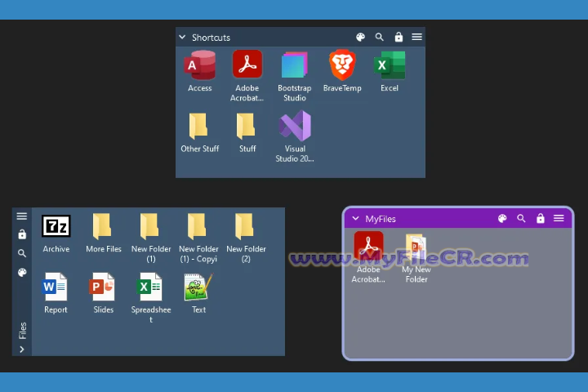588x392 pixels.
Task: Collapse the MyFiles panel chevron
Action: [x=355, y=218]
